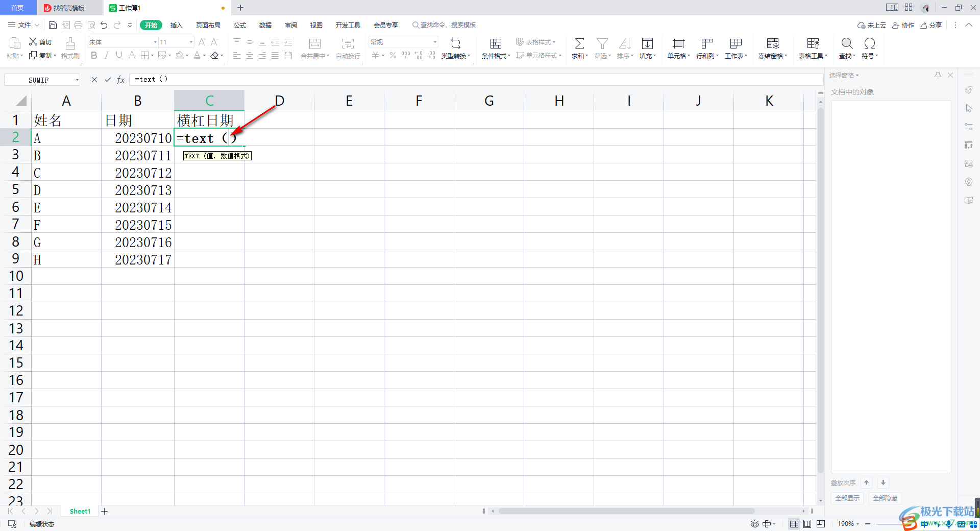The height and width of the screenshot is (531, 980).
Task: Click the percent style icon
Action: click(x=393, y=55)
